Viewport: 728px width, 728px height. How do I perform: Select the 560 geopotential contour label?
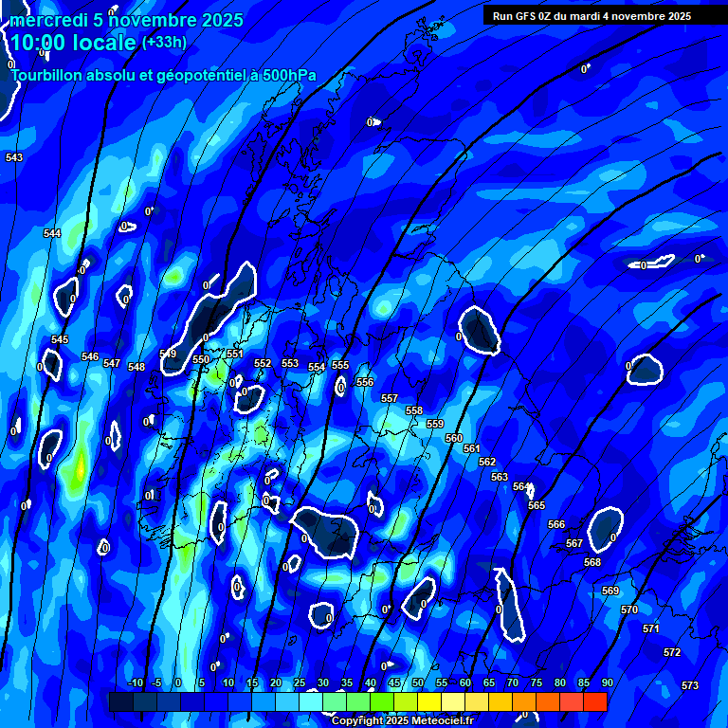pyautogui.click(x=454, y=438)
